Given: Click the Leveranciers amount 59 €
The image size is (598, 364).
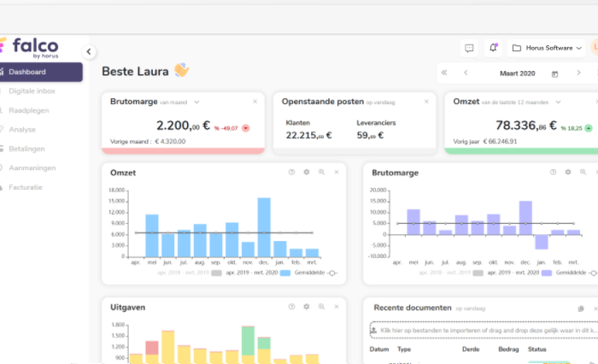Looking at the screenshot, I should point(370,135).
